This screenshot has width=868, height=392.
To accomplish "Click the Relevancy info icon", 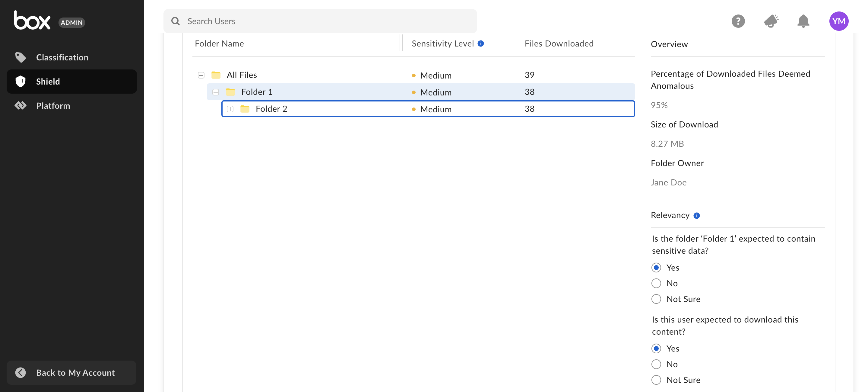I will tap(697, 216).
